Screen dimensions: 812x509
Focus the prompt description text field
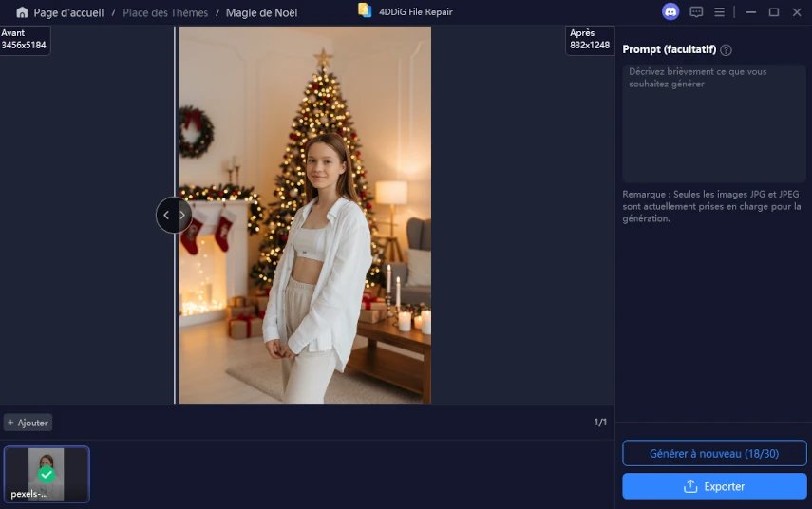pos(714,123)
